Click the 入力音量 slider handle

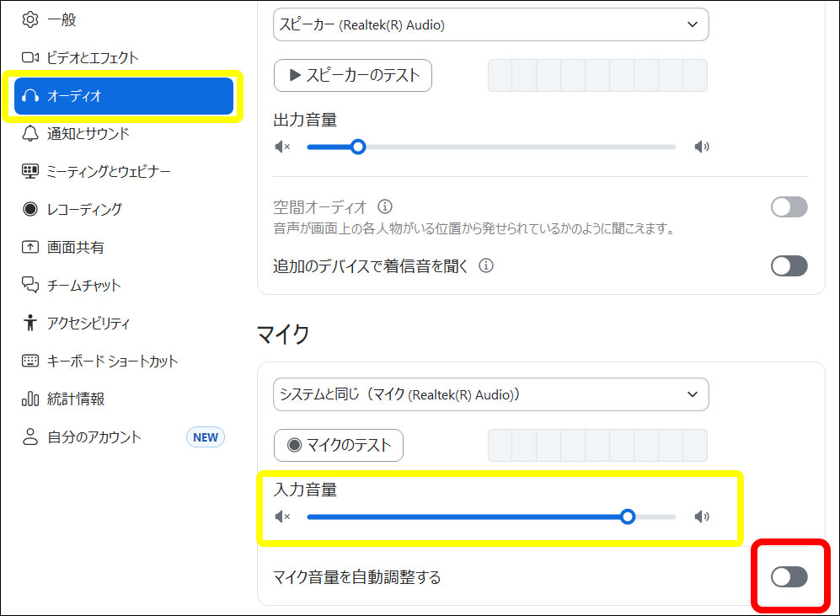pos(627,517)
